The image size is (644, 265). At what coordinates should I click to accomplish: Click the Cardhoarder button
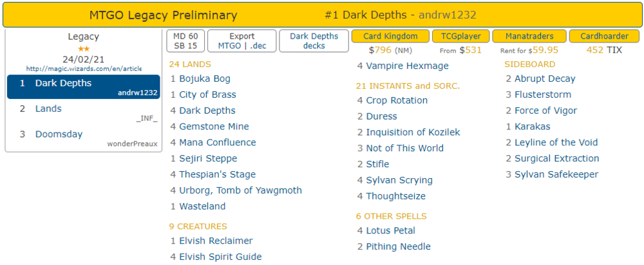(x=605, y=36)
